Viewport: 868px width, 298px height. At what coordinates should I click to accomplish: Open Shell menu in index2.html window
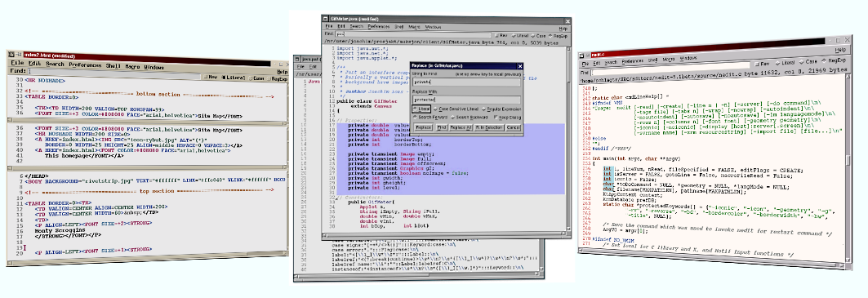(x=113, y=66)
